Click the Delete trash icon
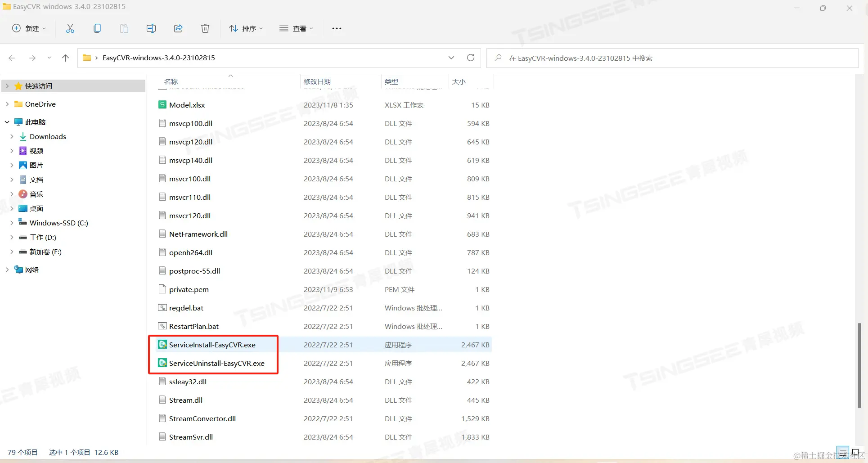 click(x=205, y=28)
